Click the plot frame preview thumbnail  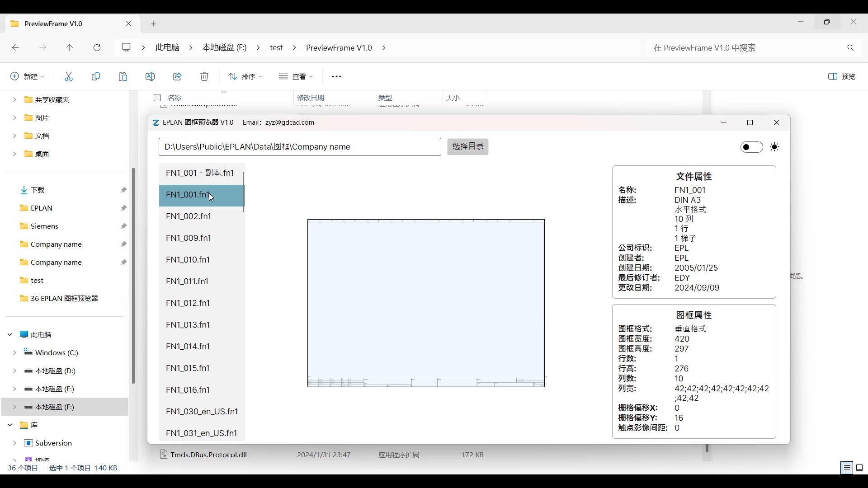tap(426, 303)
